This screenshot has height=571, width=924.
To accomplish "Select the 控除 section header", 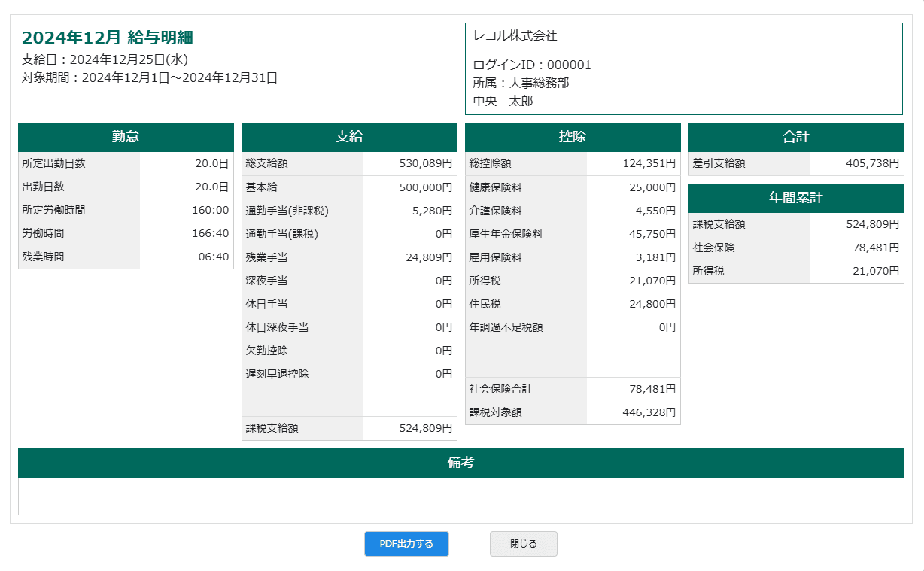I will [573, 136].
